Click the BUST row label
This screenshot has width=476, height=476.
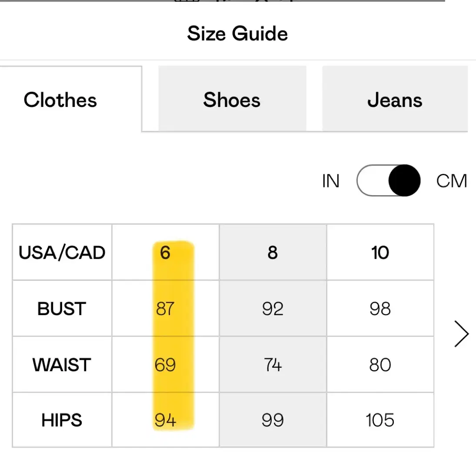click(x=62, y=309)
